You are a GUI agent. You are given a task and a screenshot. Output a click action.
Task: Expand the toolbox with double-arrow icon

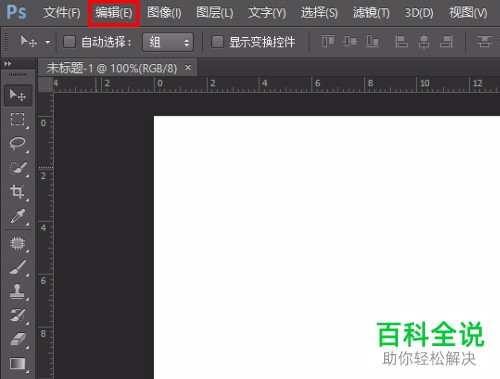coord(8,63)
